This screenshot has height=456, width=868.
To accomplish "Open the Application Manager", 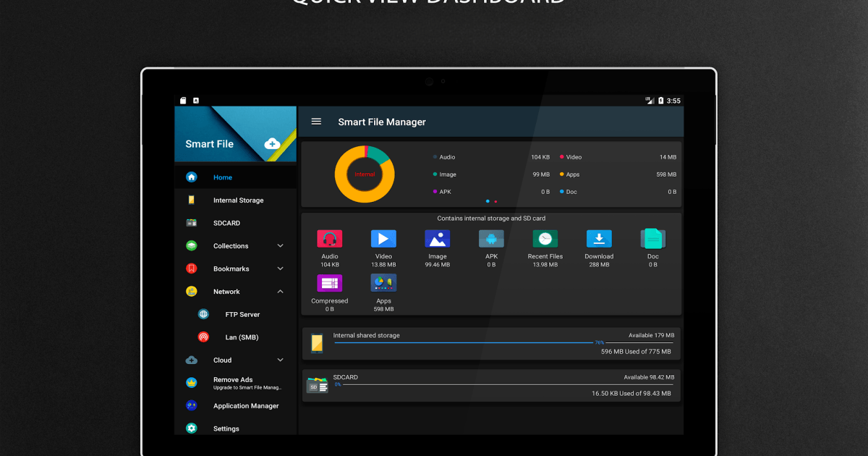I will click(x=245, y=405).
